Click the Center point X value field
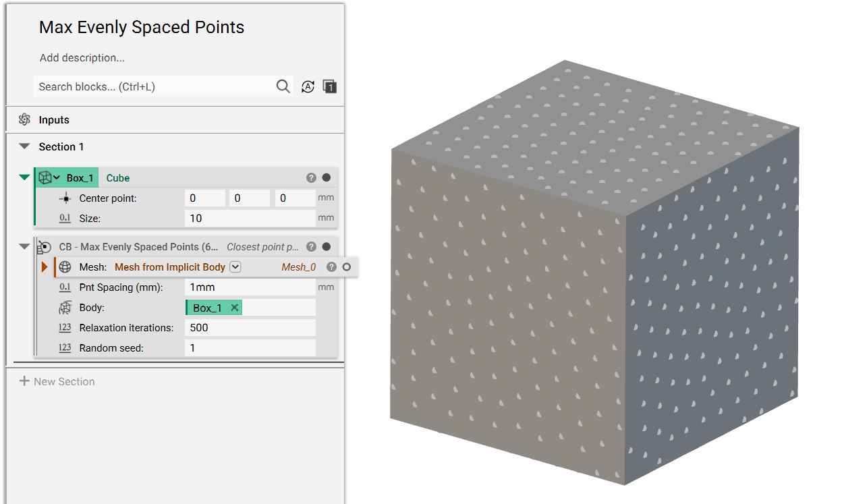 tap(205, 198)
